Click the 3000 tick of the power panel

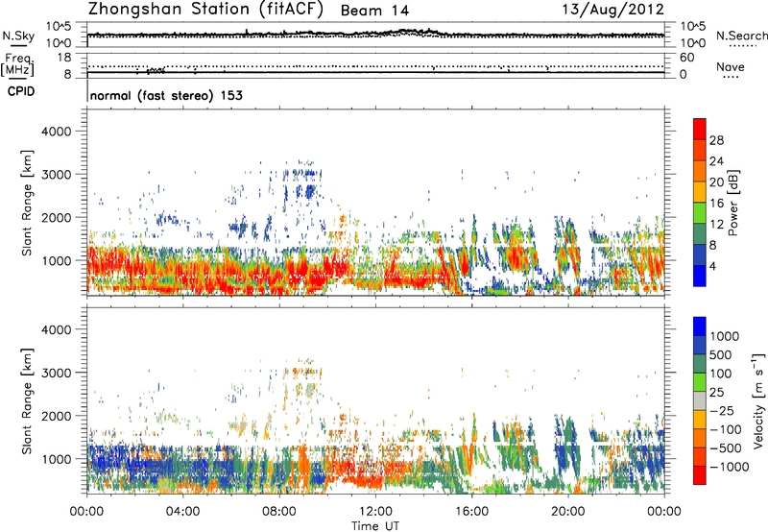click(56, 175)
